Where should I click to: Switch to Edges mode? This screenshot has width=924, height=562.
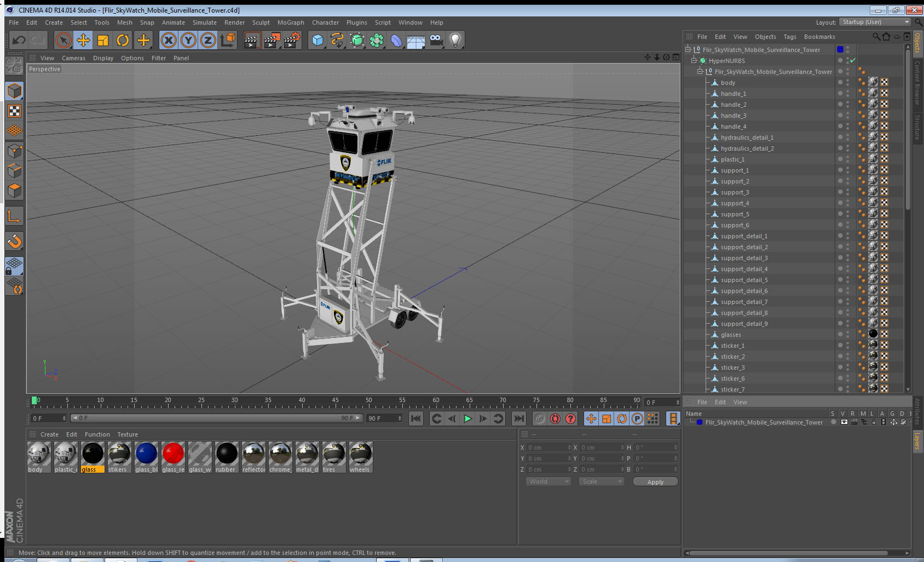click(x=14, y=170)
